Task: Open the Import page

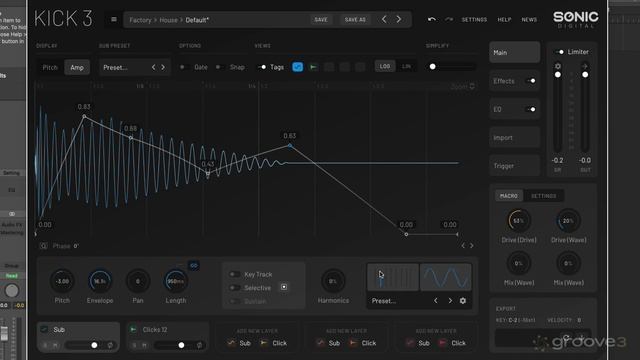Action: click(514, 138)
